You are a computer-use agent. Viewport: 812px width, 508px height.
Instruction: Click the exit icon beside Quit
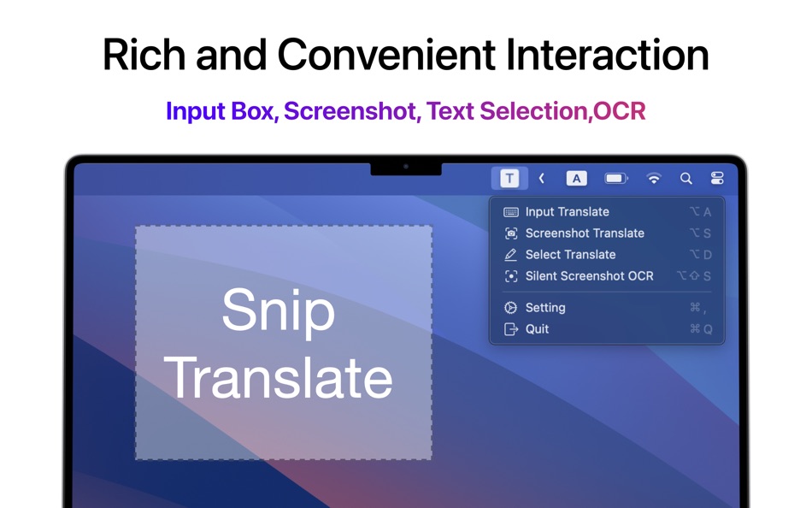(x=511, y=329)
